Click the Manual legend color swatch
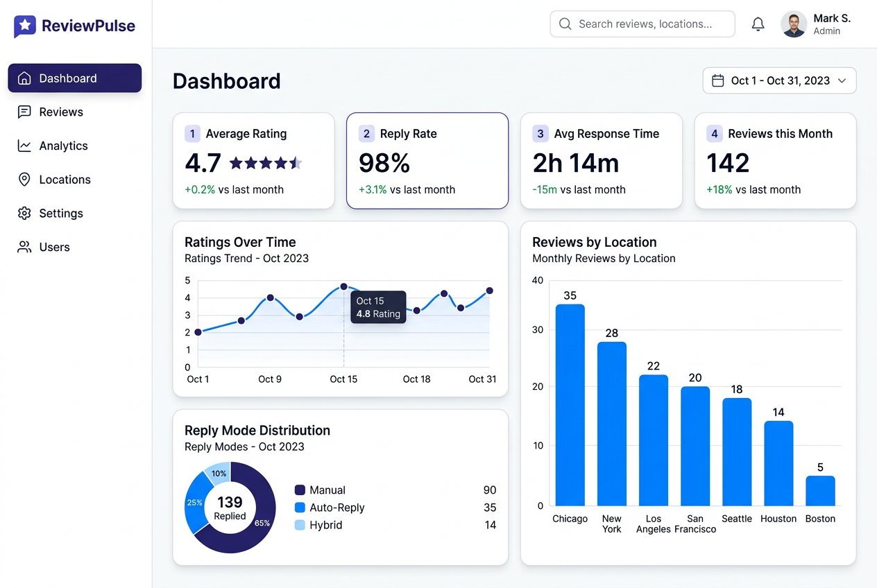Image resolution: width=877 pixels, height=588 pixels. 300,490
